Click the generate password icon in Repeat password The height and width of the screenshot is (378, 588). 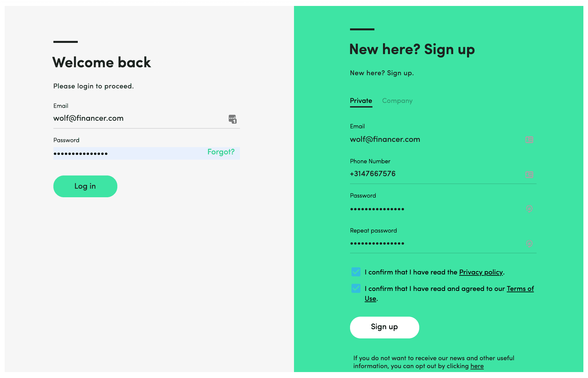(x=529, y=244)
